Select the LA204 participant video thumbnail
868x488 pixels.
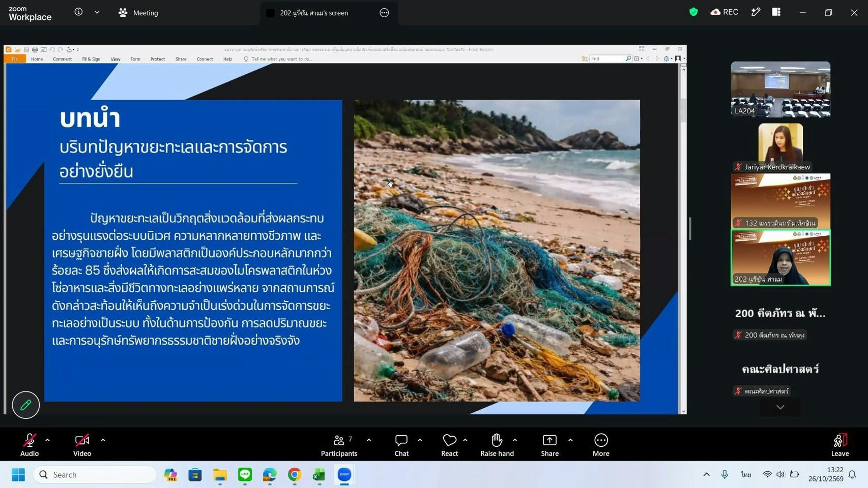point(780,89)
